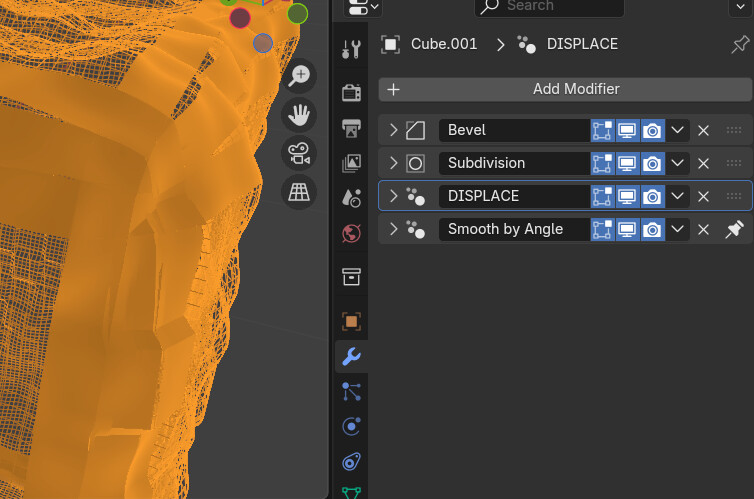Open the properties options dropdown arrow

click(741, 7)
